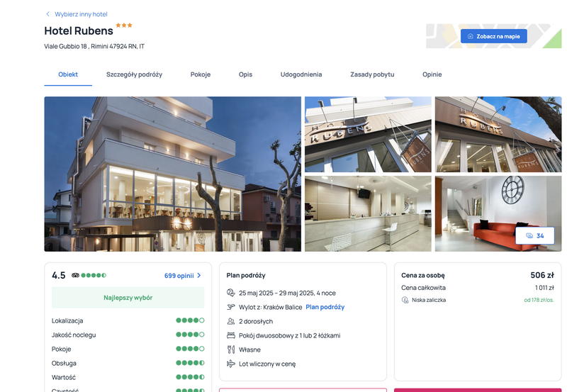Open the blue Plan podróży link
567x392 pixels.
325,307
